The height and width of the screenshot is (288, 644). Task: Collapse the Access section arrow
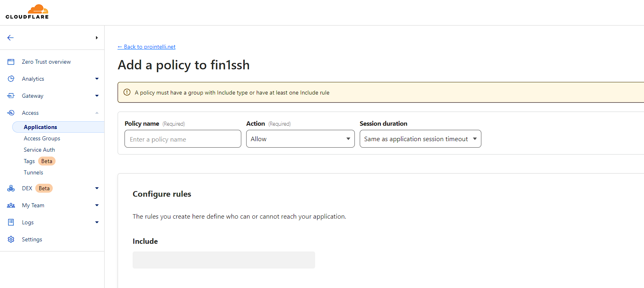click(x=97, y=113)
